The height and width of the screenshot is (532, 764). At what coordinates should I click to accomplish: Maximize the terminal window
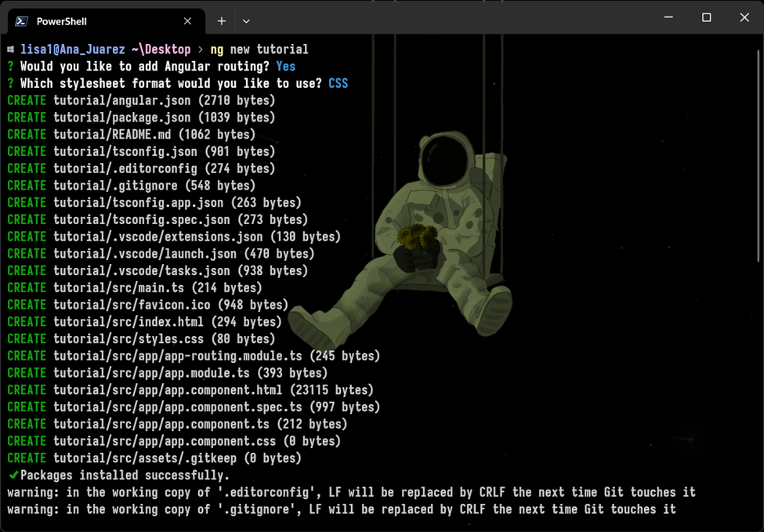[x=707, y=17]
